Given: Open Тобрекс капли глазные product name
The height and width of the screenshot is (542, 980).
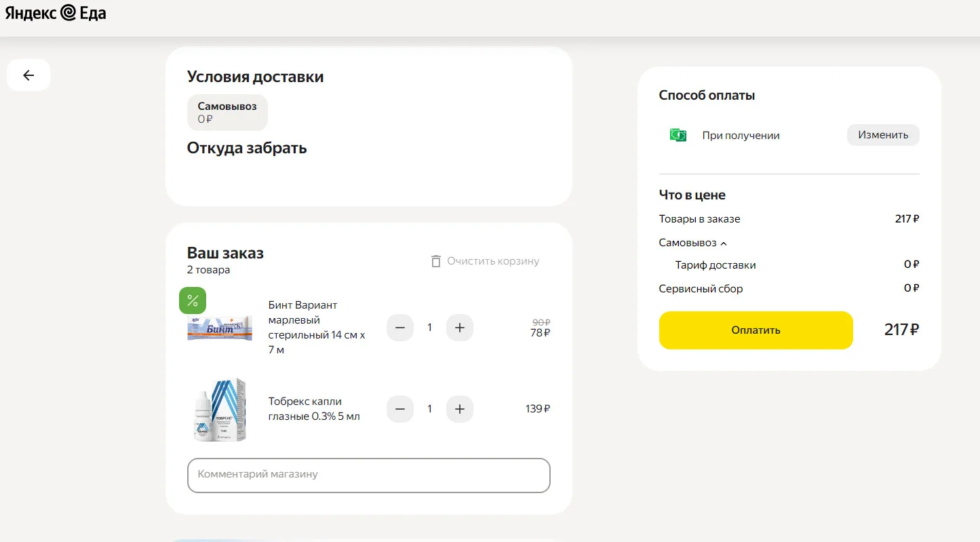Looking at the screenshot, I should coord(314,409).
